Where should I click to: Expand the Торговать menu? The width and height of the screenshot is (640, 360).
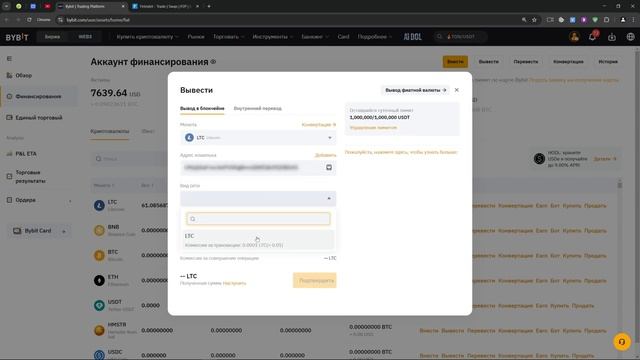point(228,37)
